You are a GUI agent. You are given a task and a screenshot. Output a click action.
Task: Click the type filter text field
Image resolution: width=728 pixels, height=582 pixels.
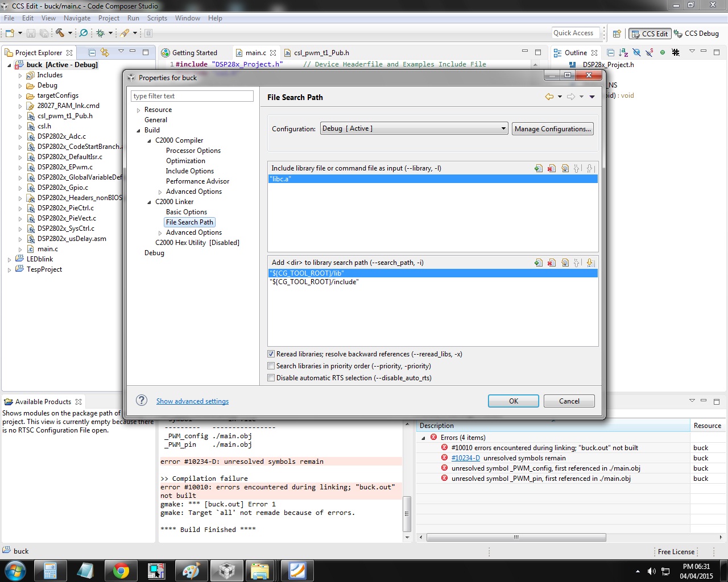(x=192, y=96)
